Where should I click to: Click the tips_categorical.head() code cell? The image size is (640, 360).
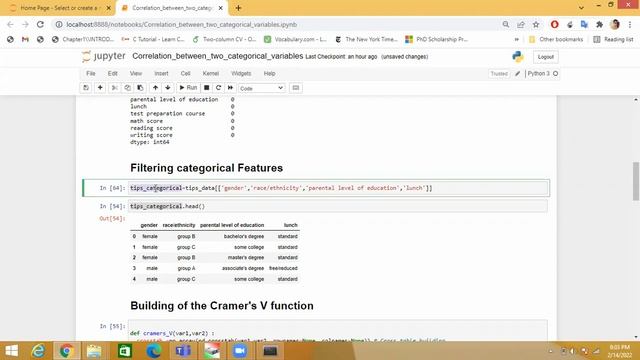click(x=338, y=206)
